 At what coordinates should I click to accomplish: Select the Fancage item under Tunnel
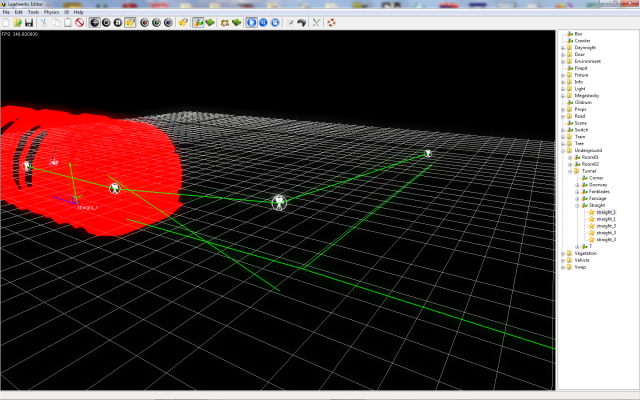coord(595,198)
